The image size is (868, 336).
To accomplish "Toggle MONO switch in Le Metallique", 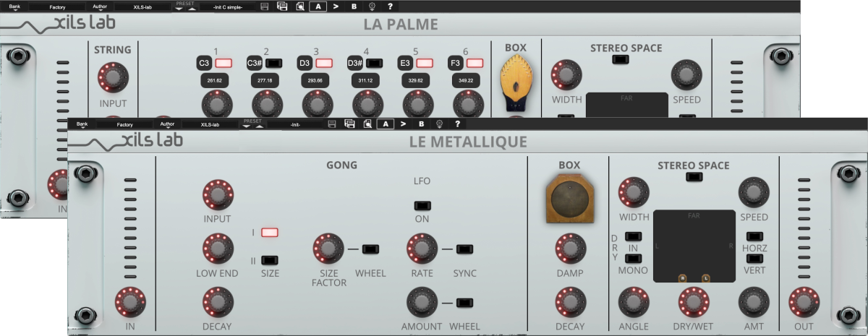I will pos(633,258).
